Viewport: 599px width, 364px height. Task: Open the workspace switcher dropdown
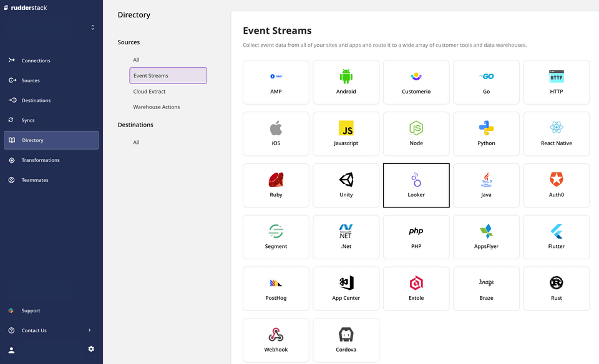click(x=92, y=27)
